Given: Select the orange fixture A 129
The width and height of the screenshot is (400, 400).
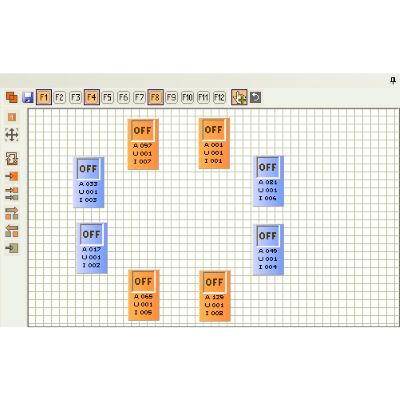Looking at the screenshot, I should 215,296.
